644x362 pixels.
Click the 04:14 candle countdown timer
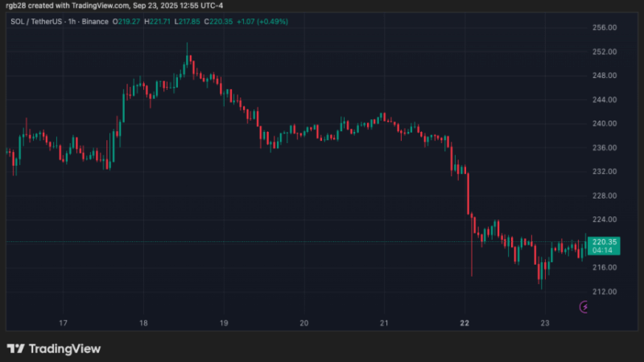click(602, 250)
